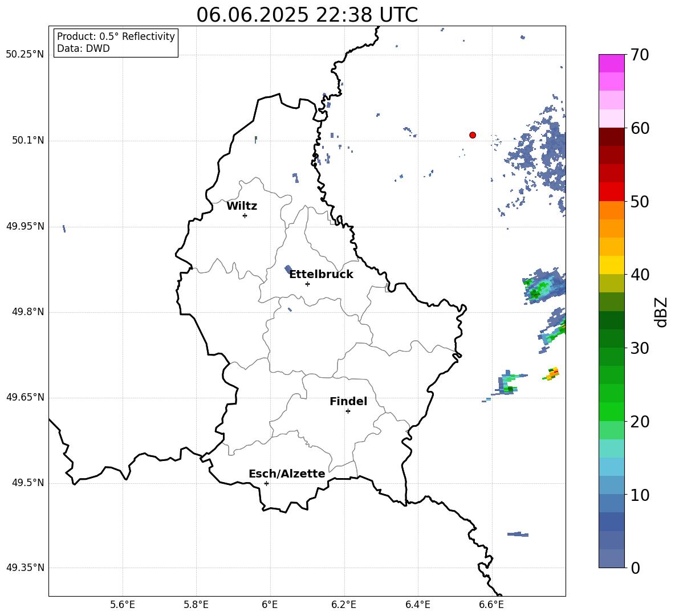Click the 70 value on colorbar
This screenshot has width=675, height=616.
640,55
